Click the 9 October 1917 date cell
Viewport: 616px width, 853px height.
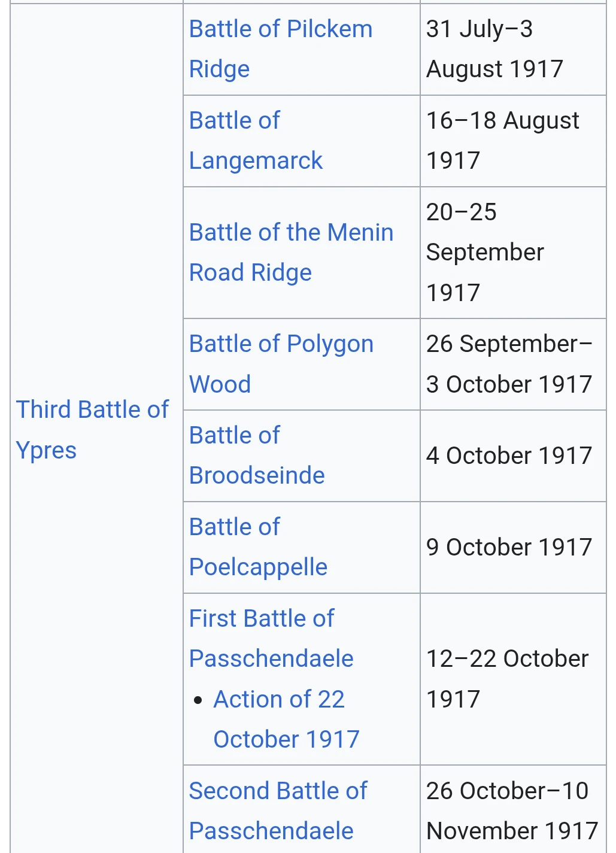513,548
